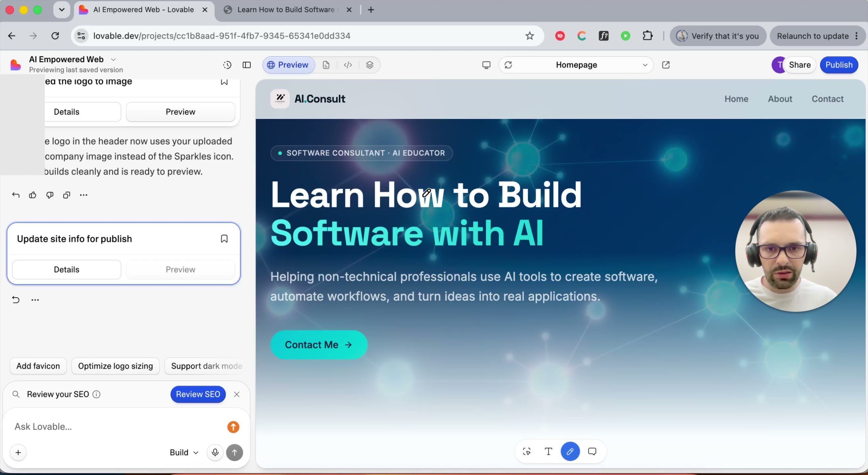Go to About nav link
Screen dimensions: 868x475
[x=780, y=99]
